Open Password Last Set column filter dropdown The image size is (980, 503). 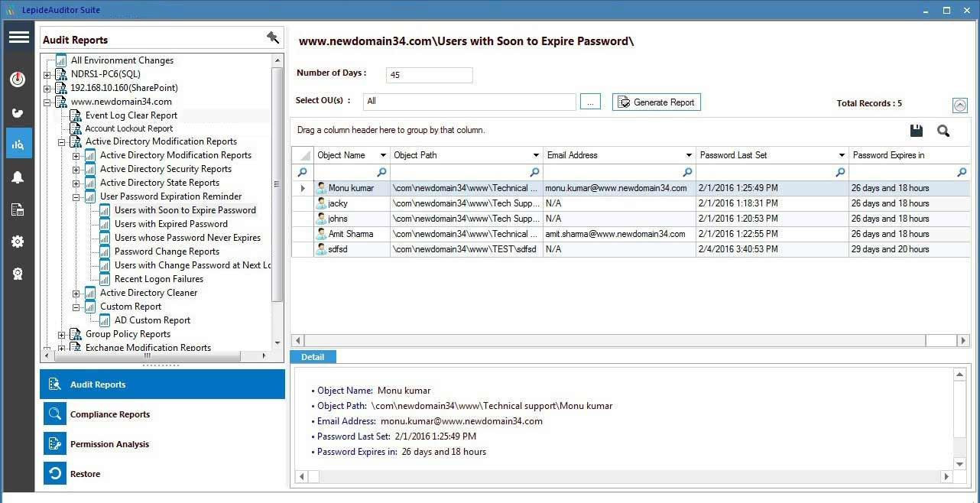[841, 155]
